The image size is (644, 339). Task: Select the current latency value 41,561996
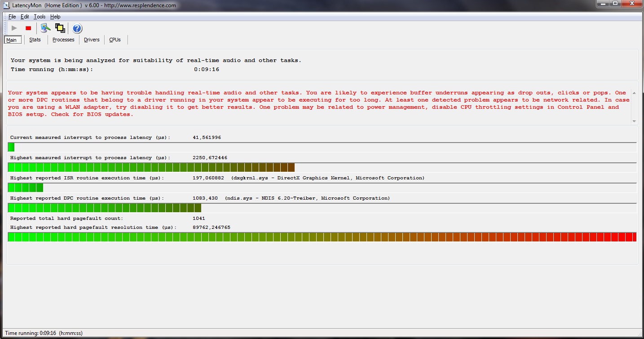coord(207,138)
